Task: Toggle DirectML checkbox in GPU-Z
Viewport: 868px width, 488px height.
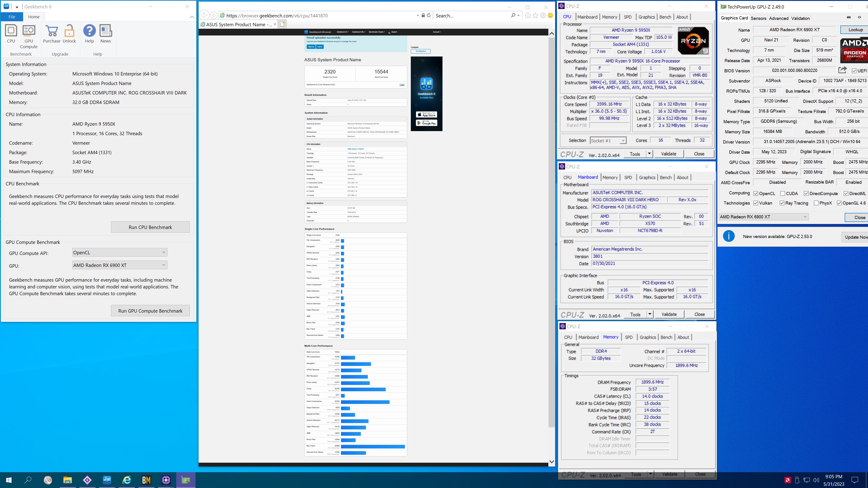Action: coord(846,193)
